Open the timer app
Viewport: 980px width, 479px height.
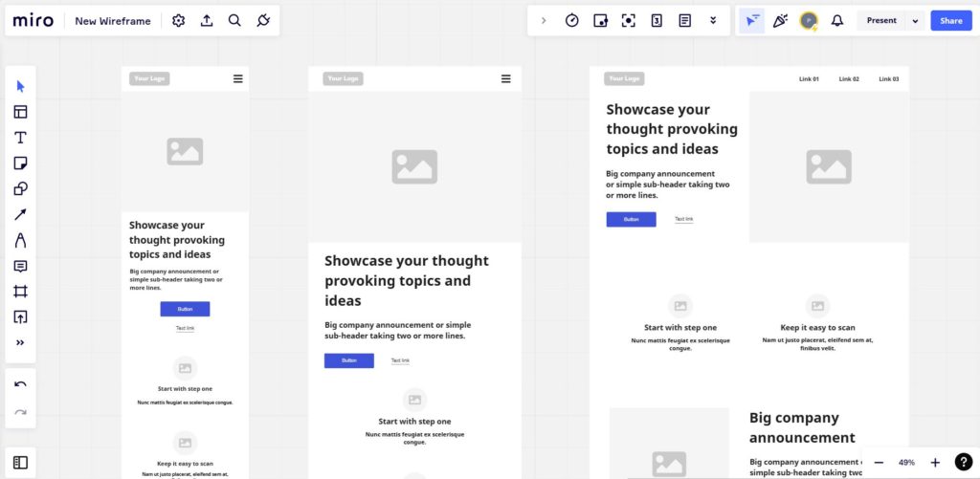[x=572, y=21]
